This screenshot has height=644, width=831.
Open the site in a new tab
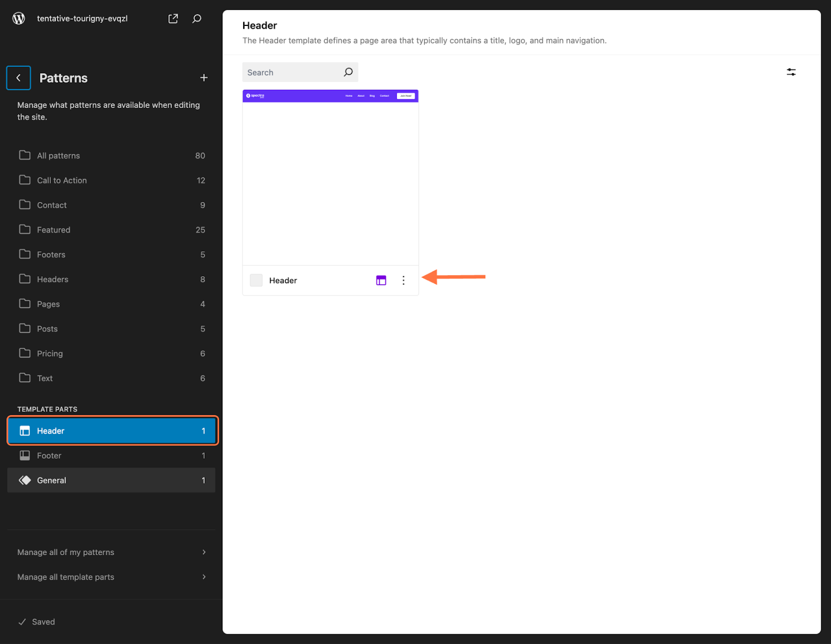(x=173, y=18)
